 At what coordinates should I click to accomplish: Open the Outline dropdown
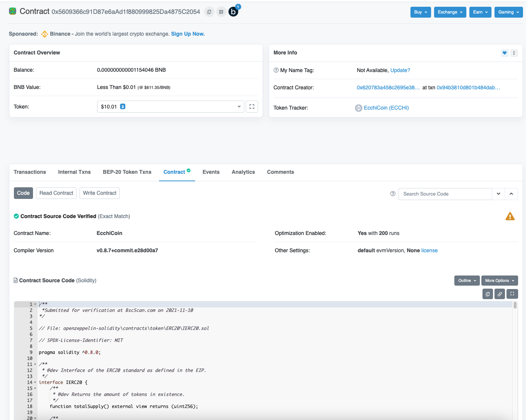click(x=467, y=280)
